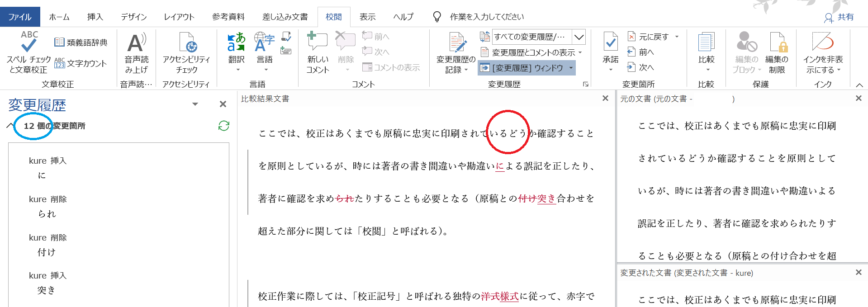Click 共有 share button
This screenshot has width=868, height=307.
click(839, 17)
